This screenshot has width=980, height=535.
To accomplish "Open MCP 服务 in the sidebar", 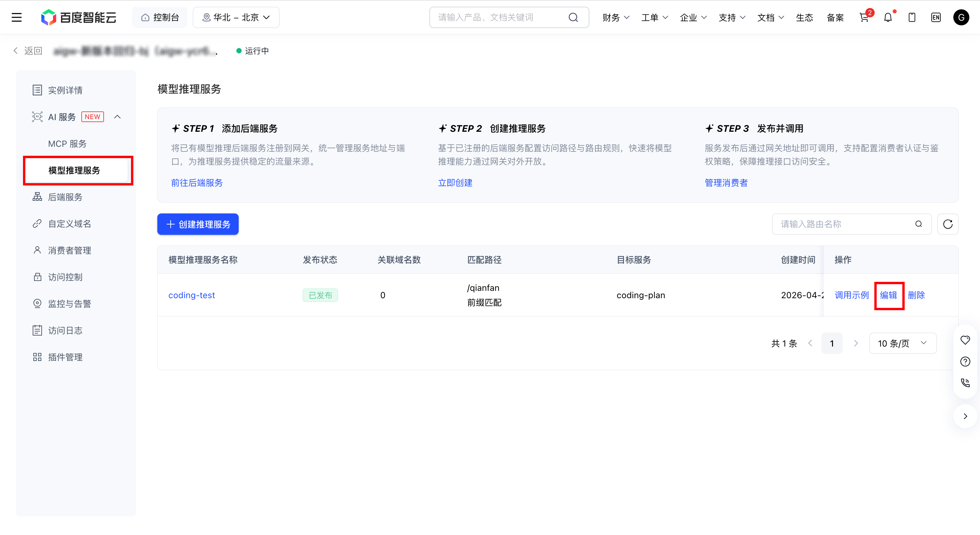I will (67, 143).
